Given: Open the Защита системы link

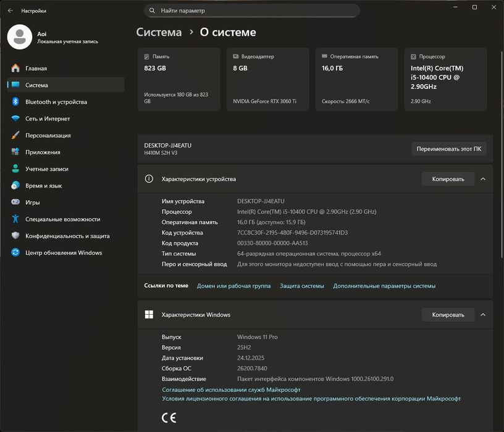Looking at the screenshot, I should click(301, 286).
